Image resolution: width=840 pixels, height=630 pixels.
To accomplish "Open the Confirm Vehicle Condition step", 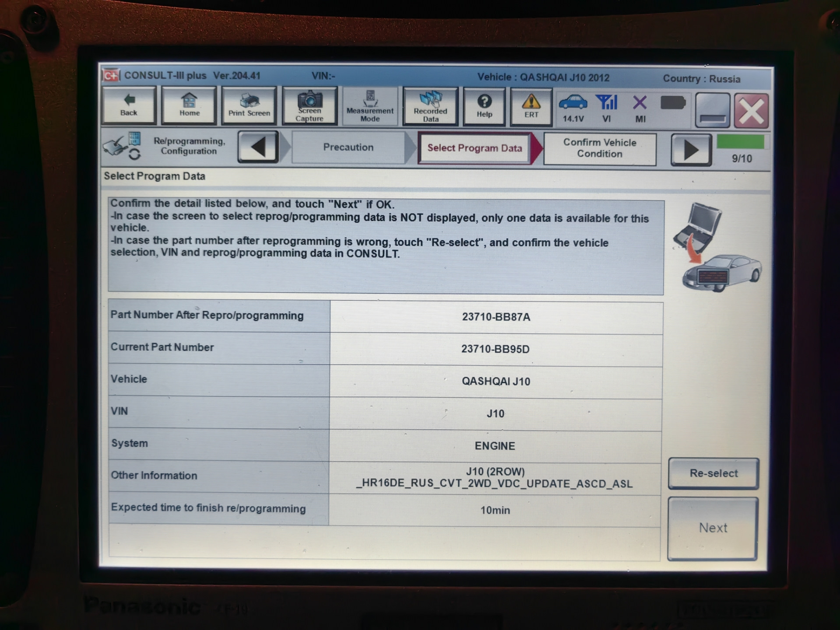I will click(599, 148).
